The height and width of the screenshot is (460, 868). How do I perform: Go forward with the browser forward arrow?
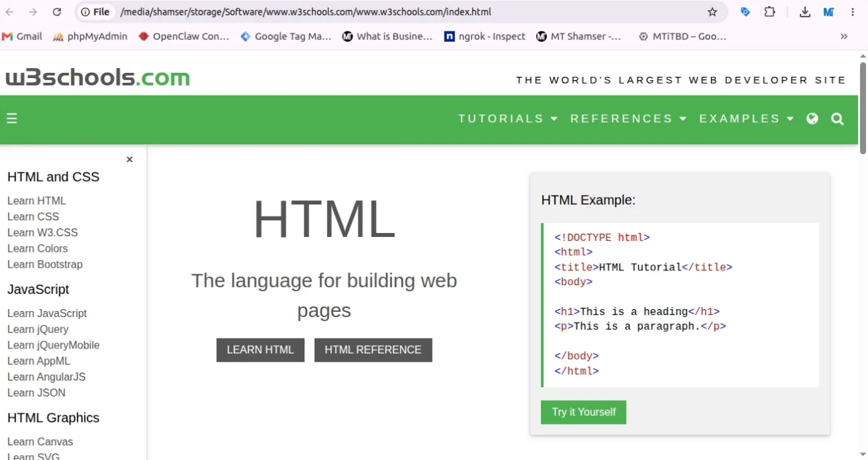click(x=33, y=12)
